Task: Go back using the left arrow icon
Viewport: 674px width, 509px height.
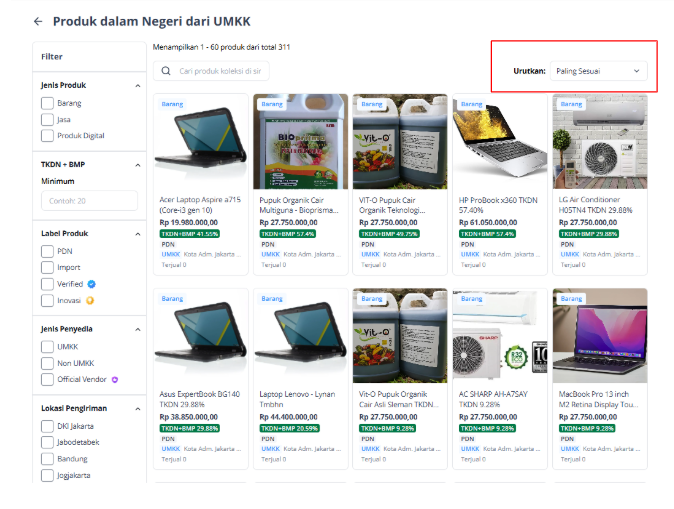Action: click(38, 21)
